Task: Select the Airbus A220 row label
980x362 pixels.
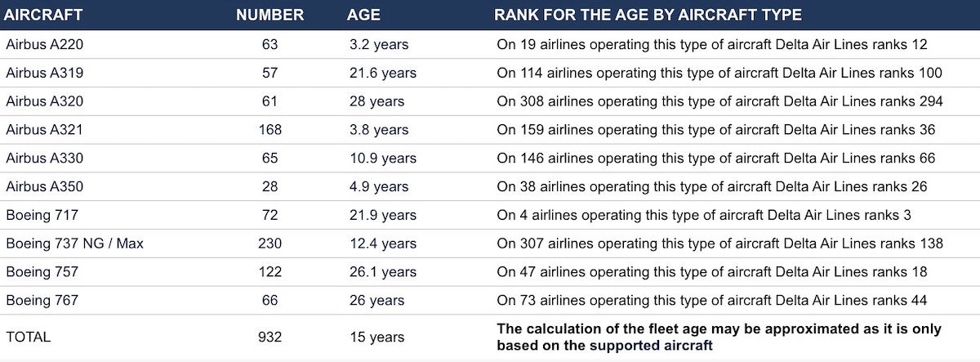Action: click(44, 44)
